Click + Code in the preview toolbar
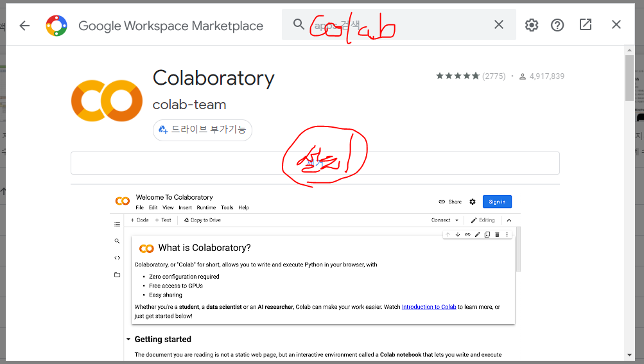The height and width of the screenshot is (364, 644). [x=139, y=220]
